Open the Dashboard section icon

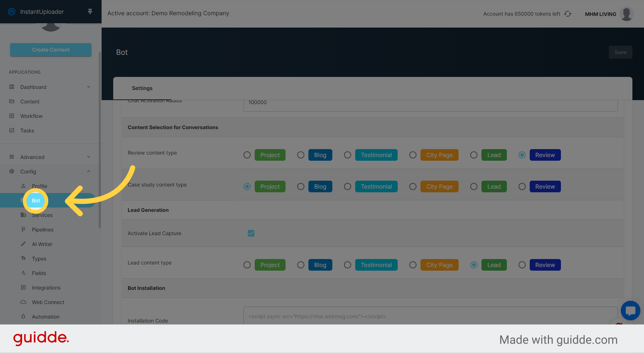point(12,87)
